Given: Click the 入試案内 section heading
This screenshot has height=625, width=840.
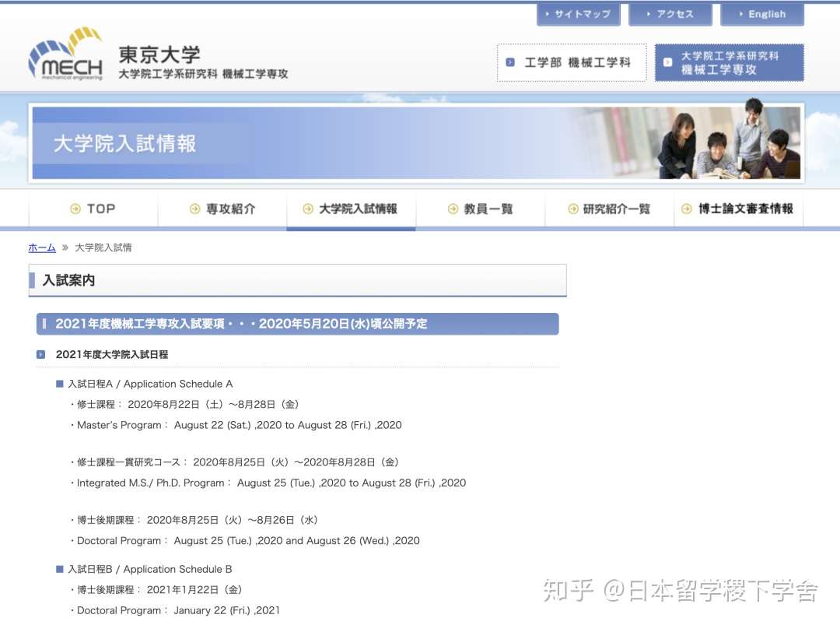Looking at the screenshot, I should [x=297, y=280].
